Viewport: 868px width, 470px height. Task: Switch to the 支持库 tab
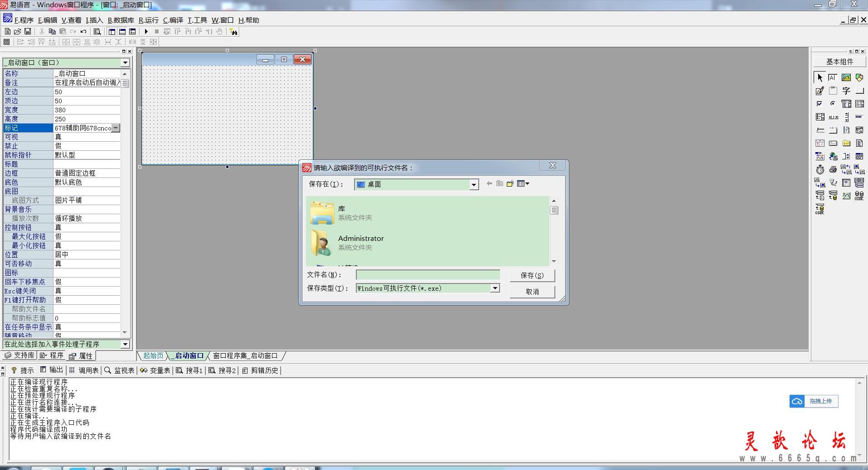coord(19,355)
